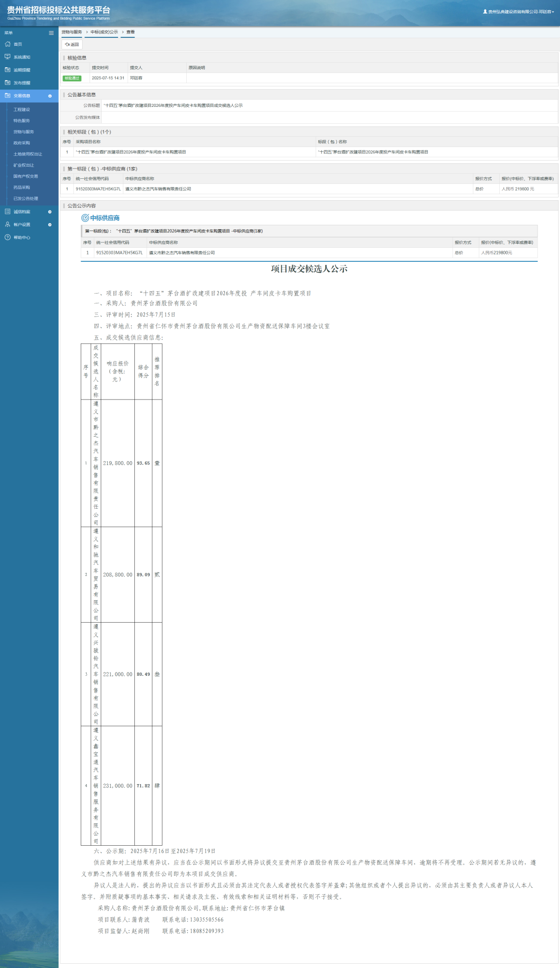Click the 货物与服务 breadcrumb link
Viewport: 560px width, 968px height.
point(72,32)
